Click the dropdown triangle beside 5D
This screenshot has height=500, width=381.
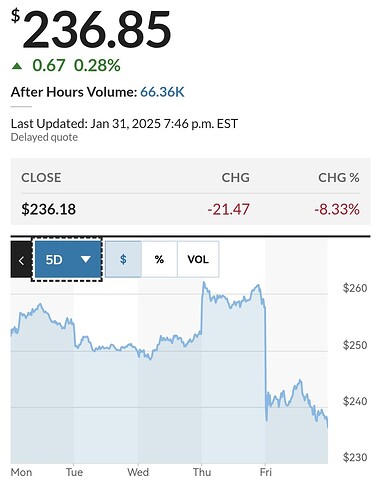point(86,259)
